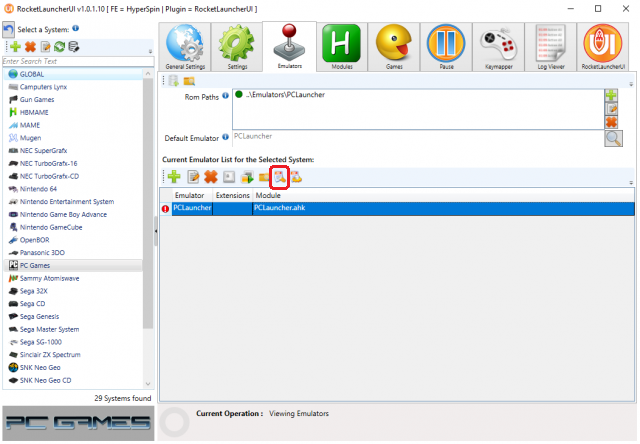This screenshot has height=444, width=640.
Task: Edit the emulator with the pencil note icon
Action: tap(193, 177)
